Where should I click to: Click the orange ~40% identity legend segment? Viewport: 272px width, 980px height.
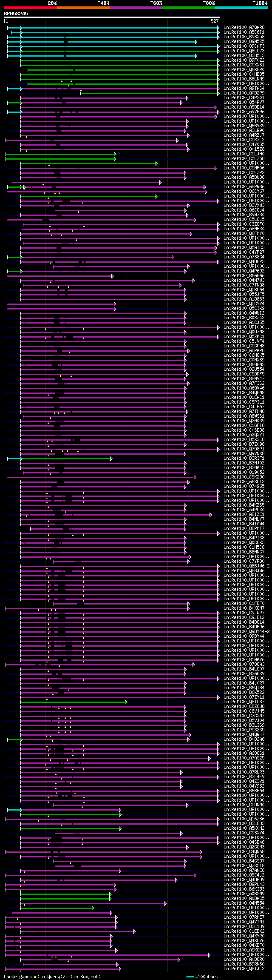(x=83, y=8)
